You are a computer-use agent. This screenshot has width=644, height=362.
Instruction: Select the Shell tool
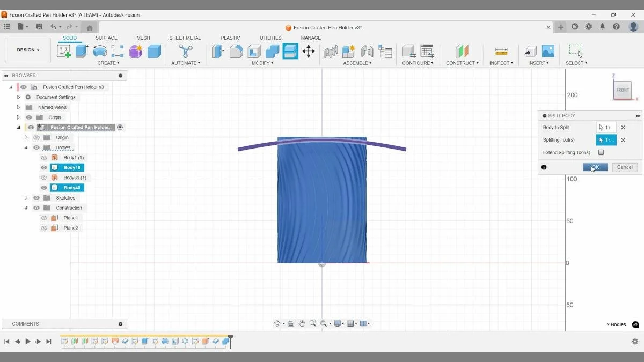254,51
